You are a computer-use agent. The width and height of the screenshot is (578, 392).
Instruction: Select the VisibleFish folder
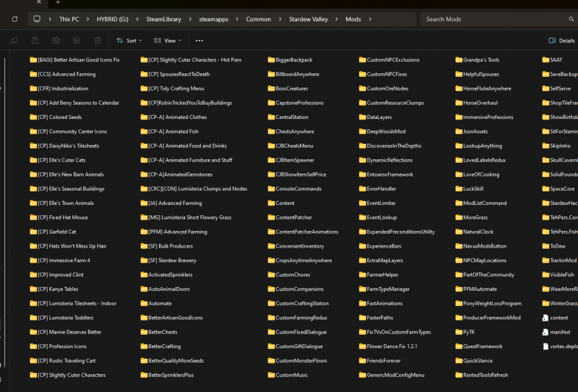[558, 275]
